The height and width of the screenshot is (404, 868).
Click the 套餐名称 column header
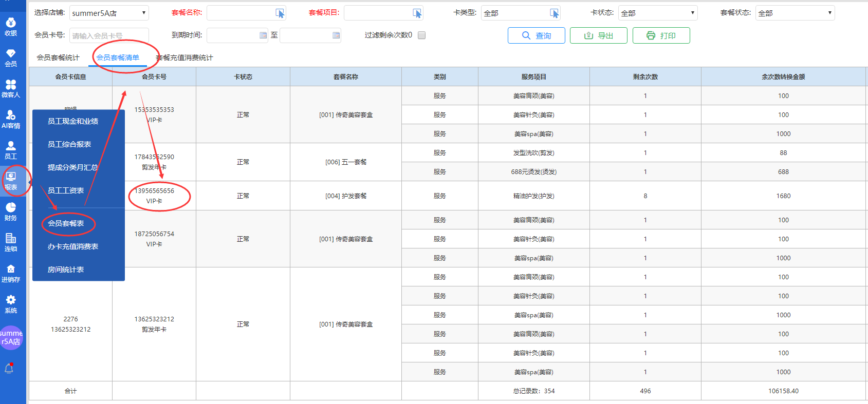[x=346, y=77]
